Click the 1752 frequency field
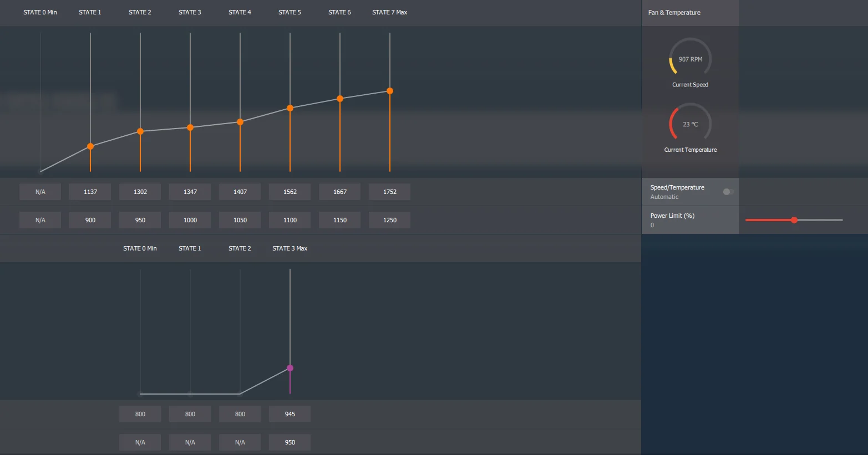The height and width of the screenshot is (455, 868). [x=390, y=192]
